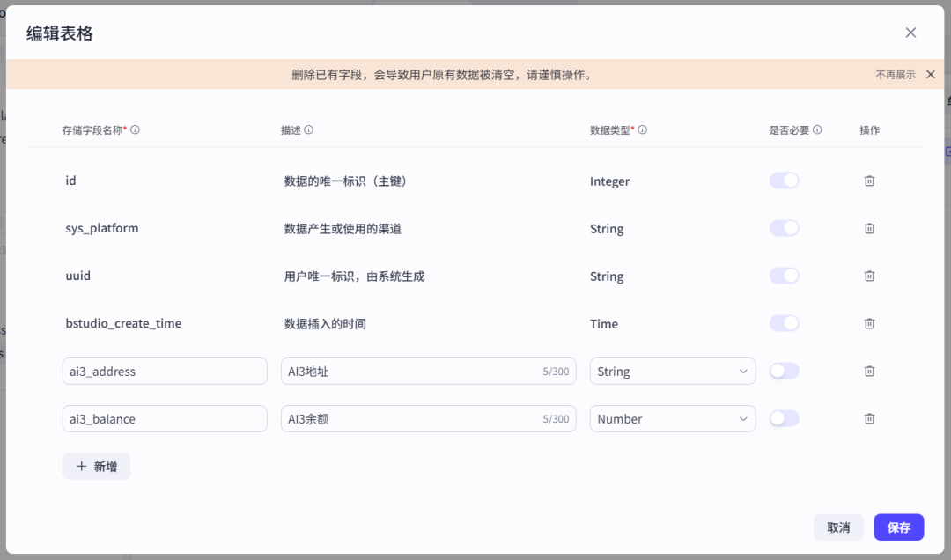Click info icon beside 存储字段名称 header
This screenshot has height=560, width=951.
pyautogui.click(x=136, y=129)
